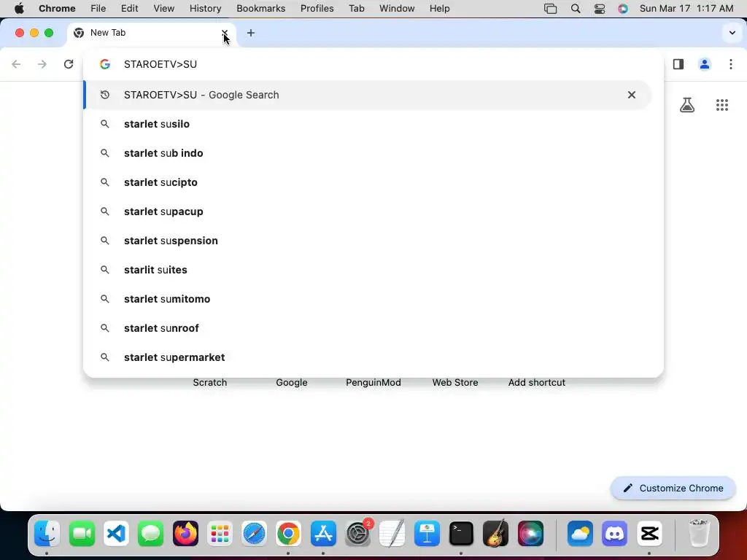Viewport: 747px width, 560px height.
Task: Launch Firefox from the dock
Action: (185, 533)
